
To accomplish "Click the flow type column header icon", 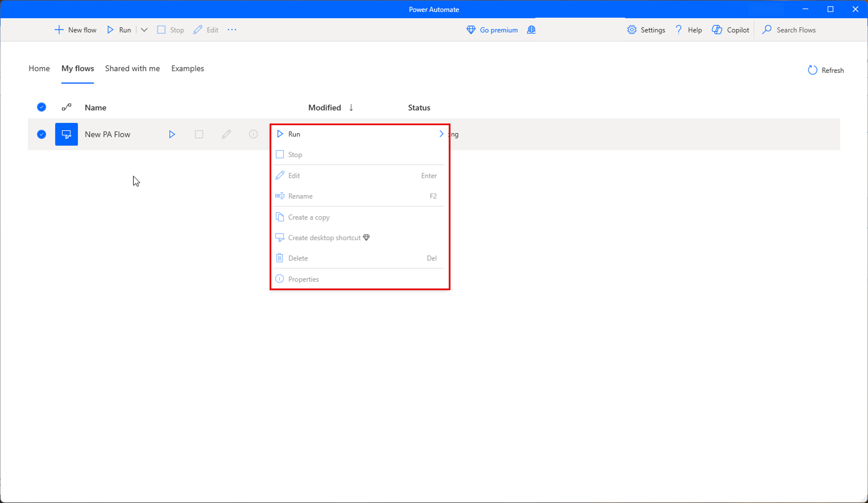I will [66, 108].
